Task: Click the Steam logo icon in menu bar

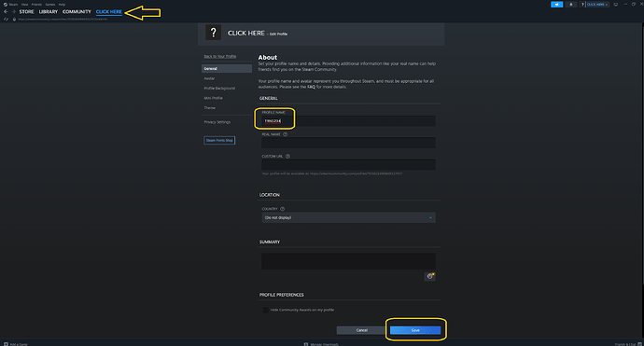Action: coord(6,4)
